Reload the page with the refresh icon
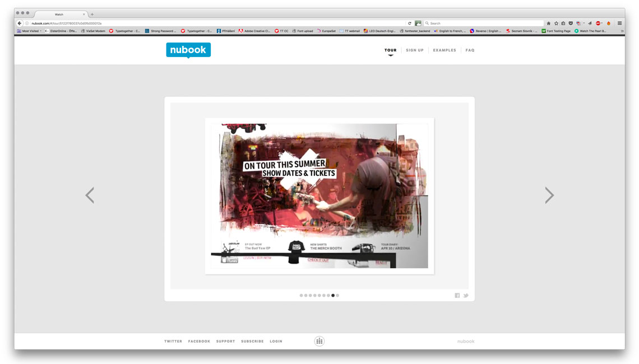 (x=410, y=23)
